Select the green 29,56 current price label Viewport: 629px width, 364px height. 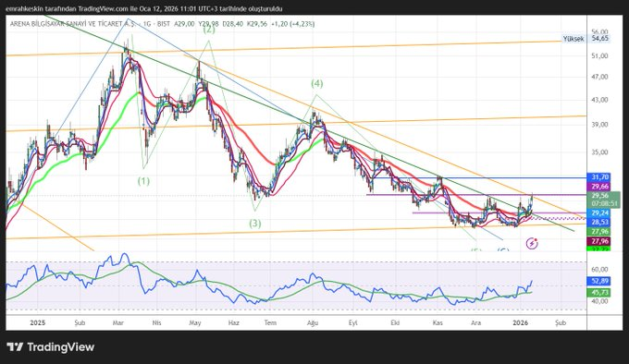599,196
